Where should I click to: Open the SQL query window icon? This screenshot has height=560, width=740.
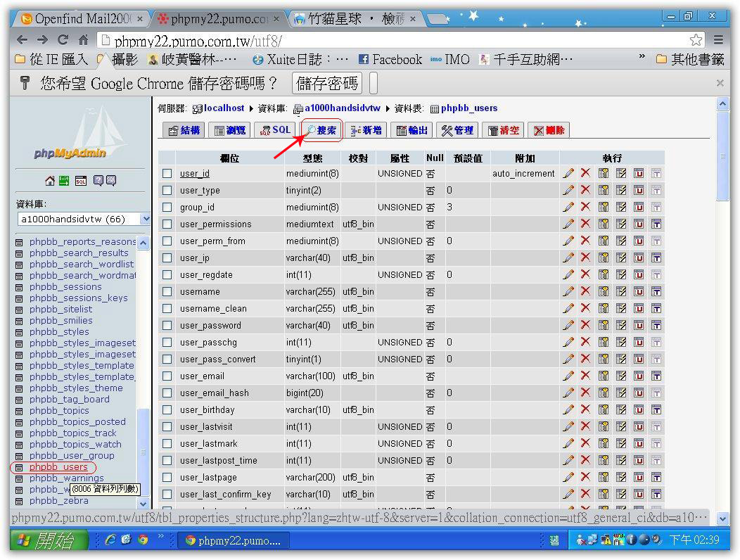[x=81, y=181]
